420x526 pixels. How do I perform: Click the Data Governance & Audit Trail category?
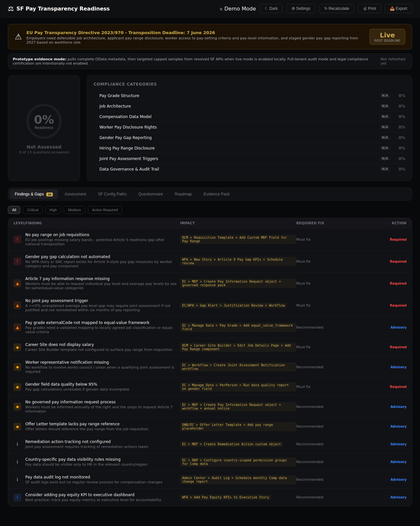[249, 169]
